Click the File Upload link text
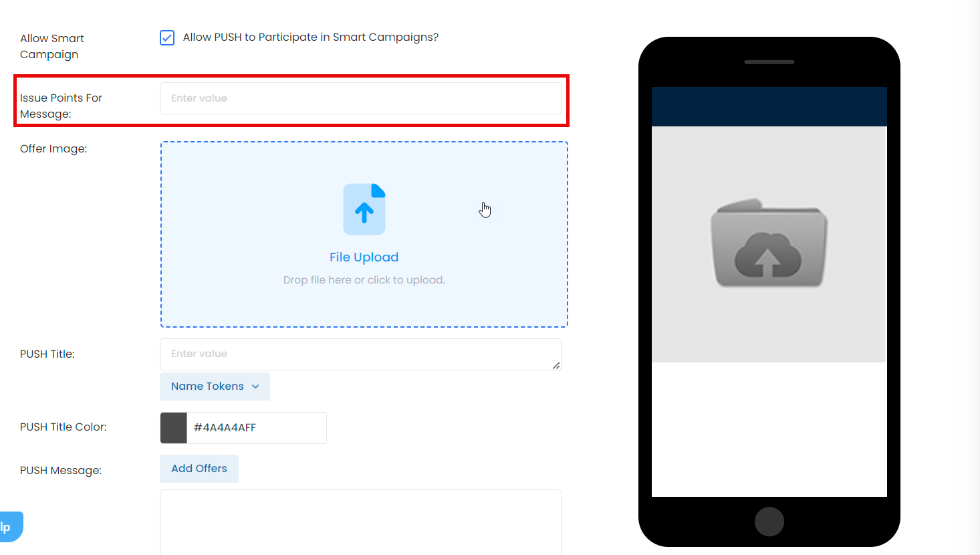980x555 pixels. pos(364,257)
